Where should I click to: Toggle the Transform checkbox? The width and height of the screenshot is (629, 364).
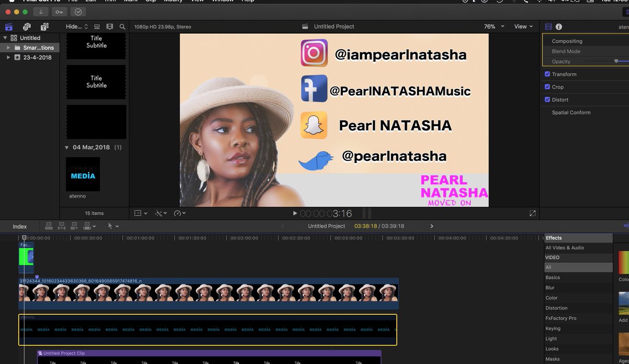547,74
